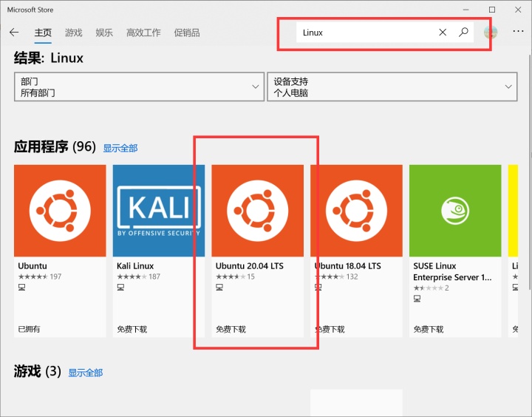Switch to the 主页 tab
The image size is (532, 417).
[43, 33]
